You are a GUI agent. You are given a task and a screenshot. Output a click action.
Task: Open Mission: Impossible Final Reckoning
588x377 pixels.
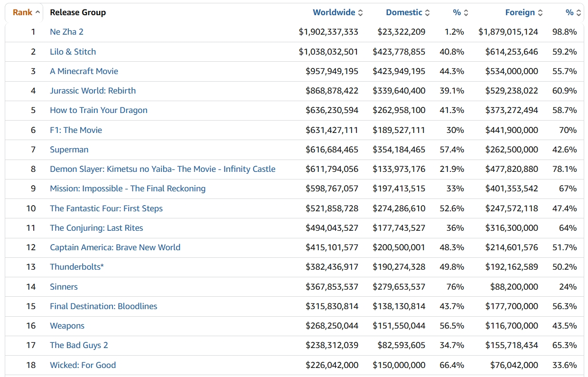coord(128,188)
